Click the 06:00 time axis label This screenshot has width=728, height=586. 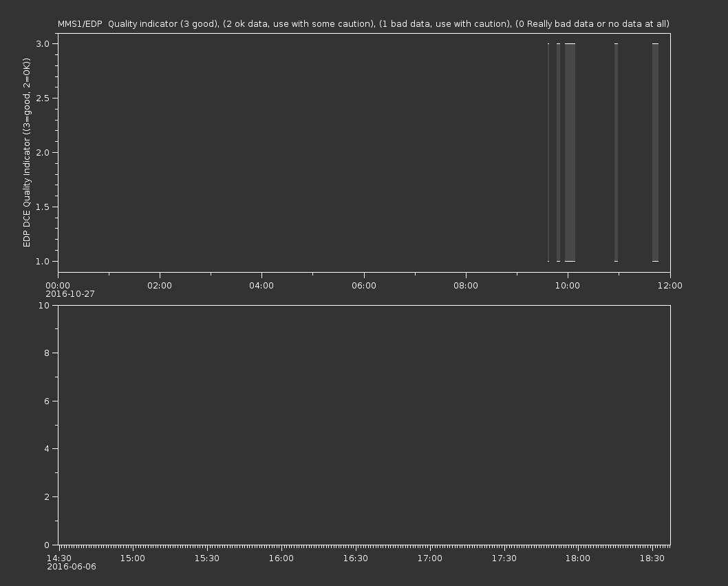click(364, 285)
